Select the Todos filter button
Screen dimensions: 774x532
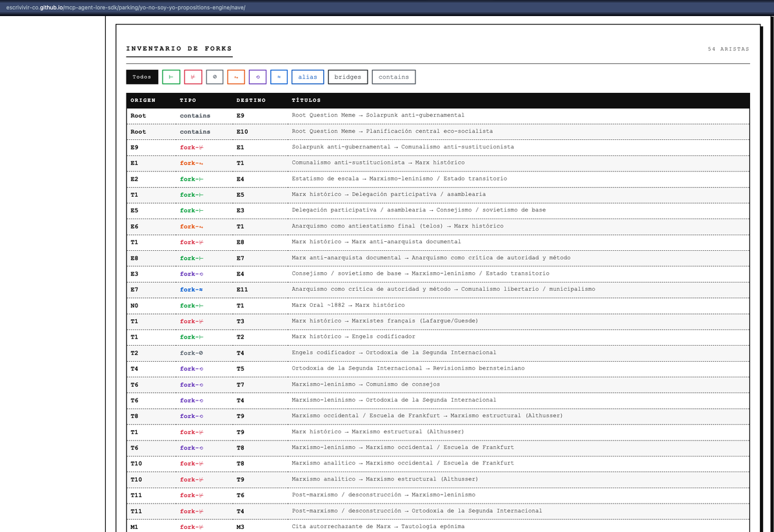(x=142, y=77)
